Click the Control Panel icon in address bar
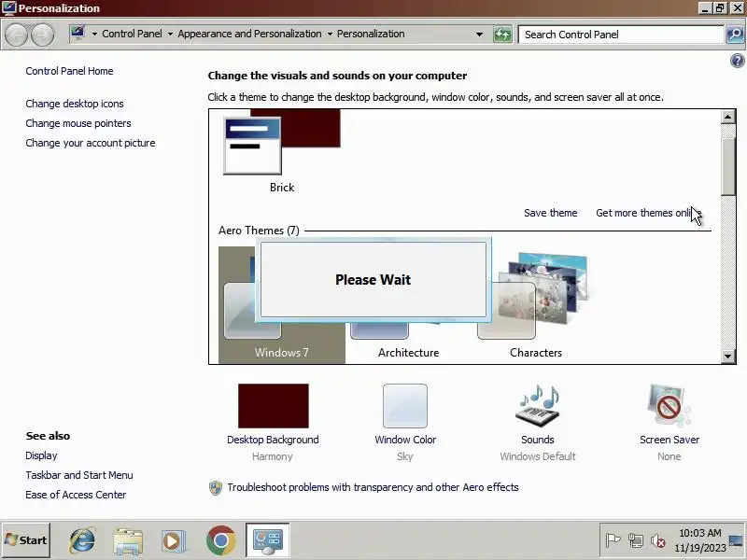Image resolution: width=747 pixels, height=560 pixels. coord(78,34)
